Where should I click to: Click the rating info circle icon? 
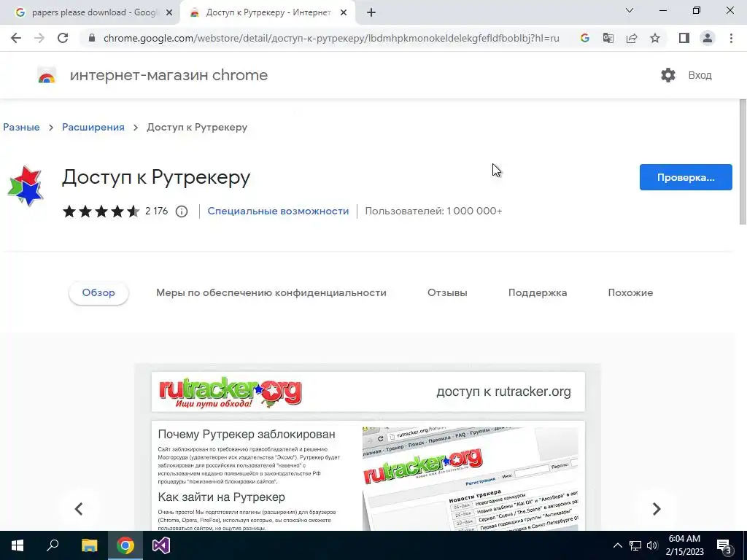coord(182,211)
